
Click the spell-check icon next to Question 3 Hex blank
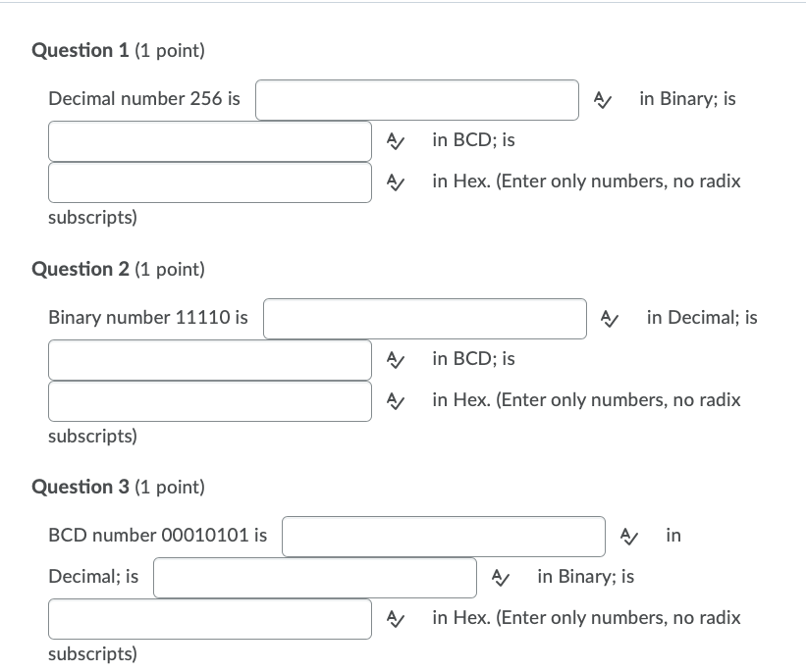397,618
